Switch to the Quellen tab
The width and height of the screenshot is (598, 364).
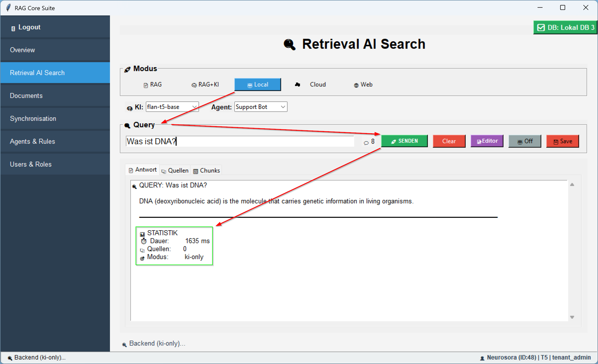175,170
